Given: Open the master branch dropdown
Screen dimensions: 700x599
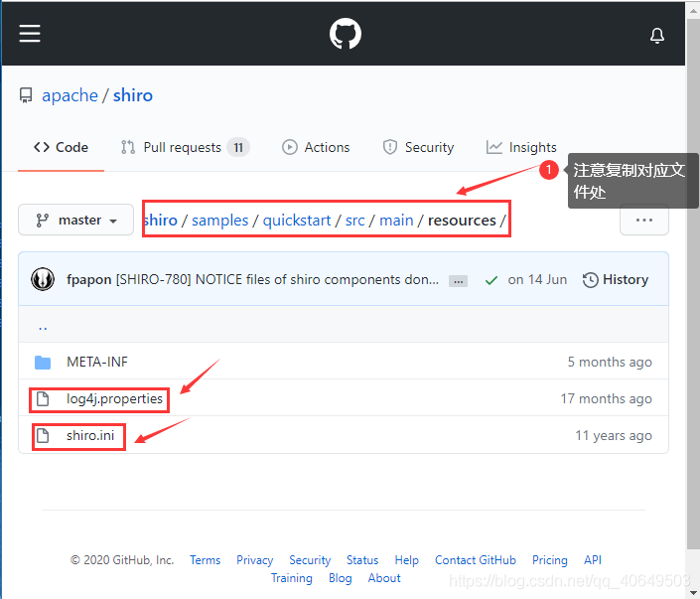Looking at the screenshot, I should point(75,220).
